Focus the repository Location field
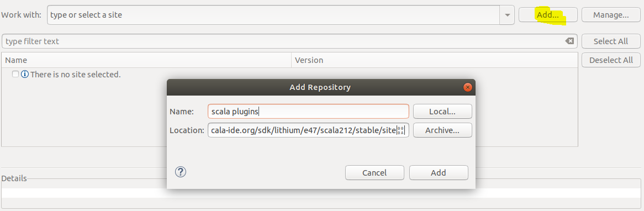Image resolution: width=644 pixels, height=211 pixels. coord(308,130)
